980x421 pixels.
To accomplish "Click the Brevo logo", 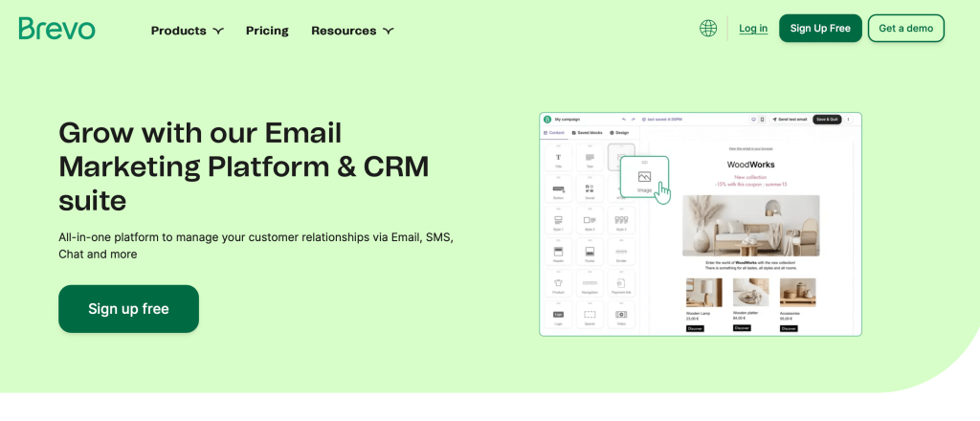I will pos(56,29).
